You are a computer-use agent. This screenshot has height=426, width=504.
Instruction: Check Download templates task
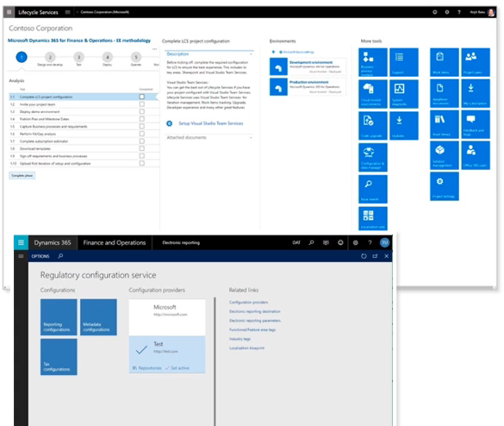tap(142, 148)
